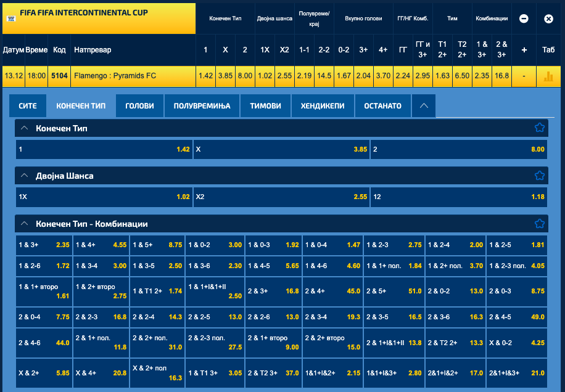Choose the 1 & 3+ combination 2.35
Image resolution: width=565 pixels, height=392 pixels.
pos(44,245)
